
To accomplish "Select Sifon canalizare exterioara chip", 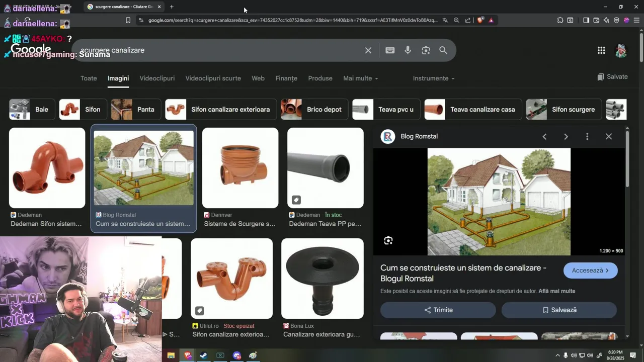I will [x=221, y=109].
